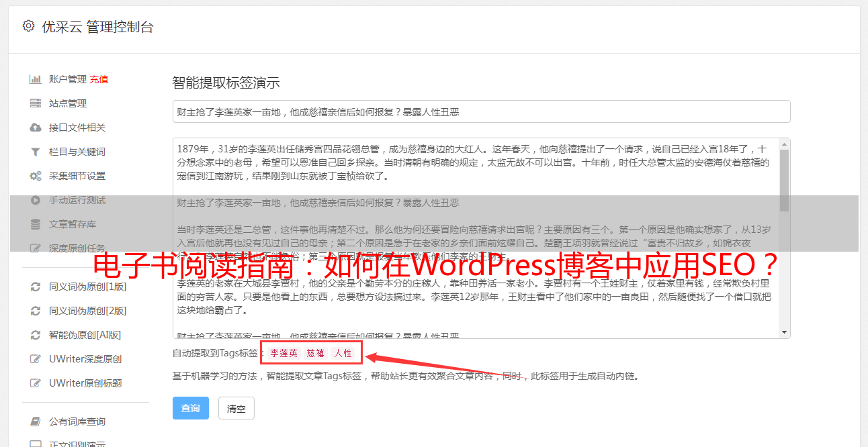This screenshot has height=447, width=868.
Task: Open 智能伪原创[AI版] page
Action: (x=85, y=335)
